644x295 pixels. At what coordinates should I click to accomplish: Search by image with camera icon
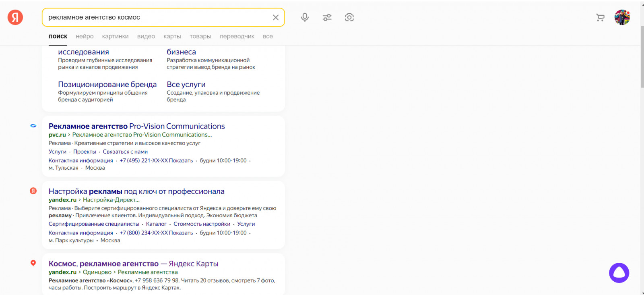[x=349, y=17]
